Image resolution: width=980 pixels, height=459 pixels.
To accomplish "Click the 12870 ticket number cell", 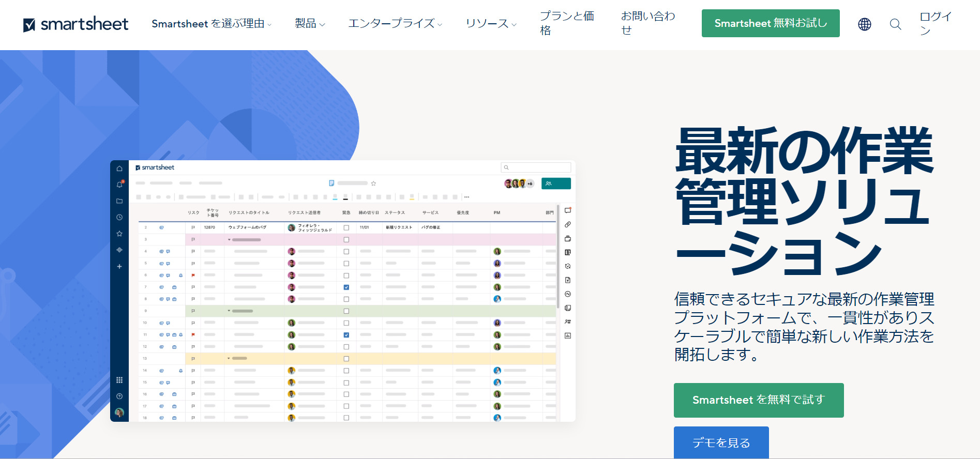I will click(213, 227).
